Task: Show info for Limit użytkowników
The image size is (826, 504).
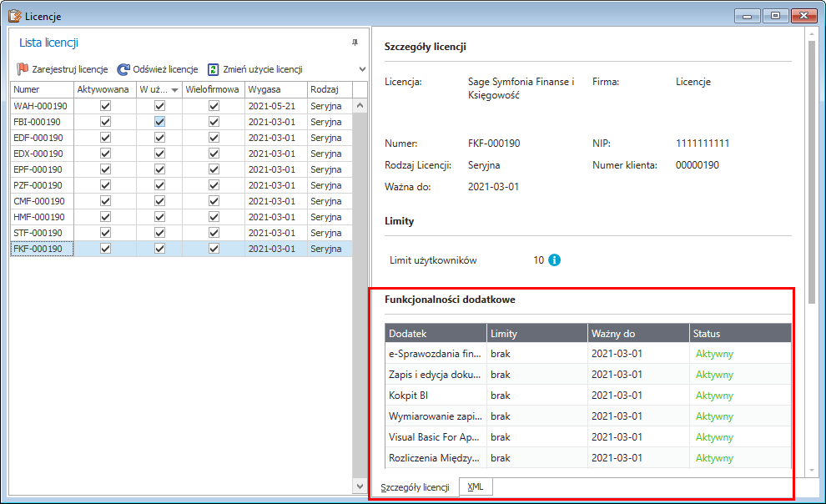Action: [x=554, y=260]
